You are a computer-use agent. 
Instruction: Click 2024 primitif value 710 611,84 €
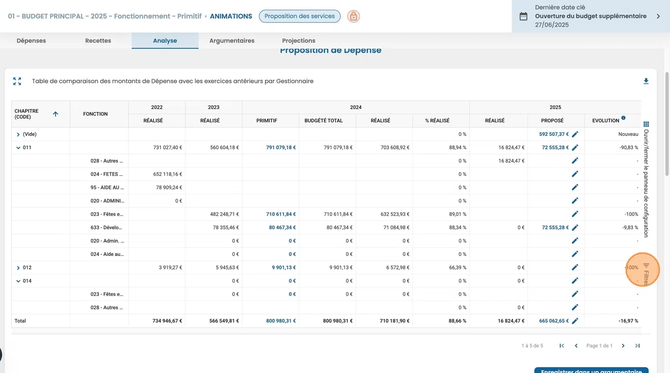[x=281, y=214]
